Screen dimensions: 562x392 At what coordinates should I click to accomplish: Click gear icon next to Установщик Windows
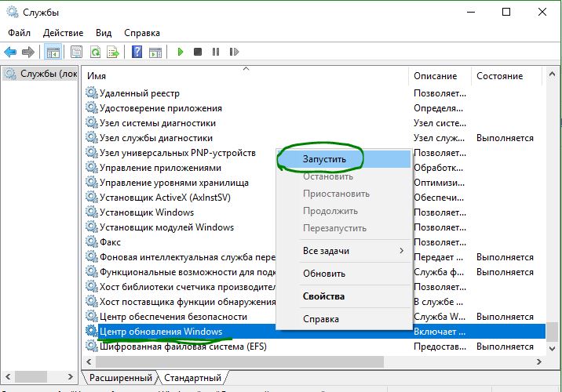coord(92,212)
